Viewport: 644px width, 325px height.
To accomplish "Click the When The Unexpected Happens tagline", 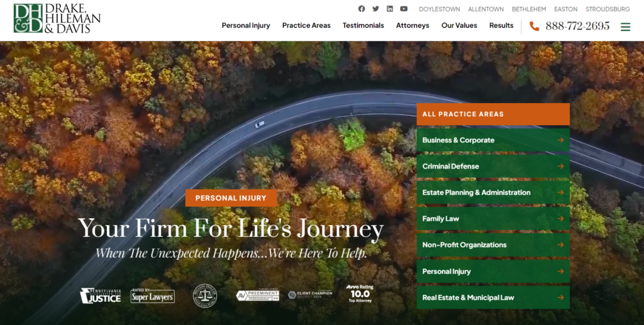I will click(231, 253).
